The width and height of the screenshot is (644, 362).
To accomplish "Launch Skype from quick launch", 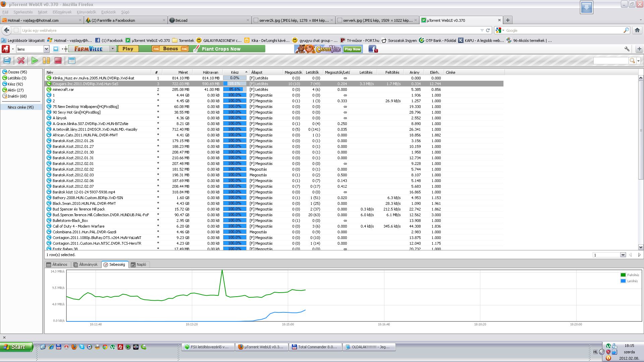I will [82, 347].
